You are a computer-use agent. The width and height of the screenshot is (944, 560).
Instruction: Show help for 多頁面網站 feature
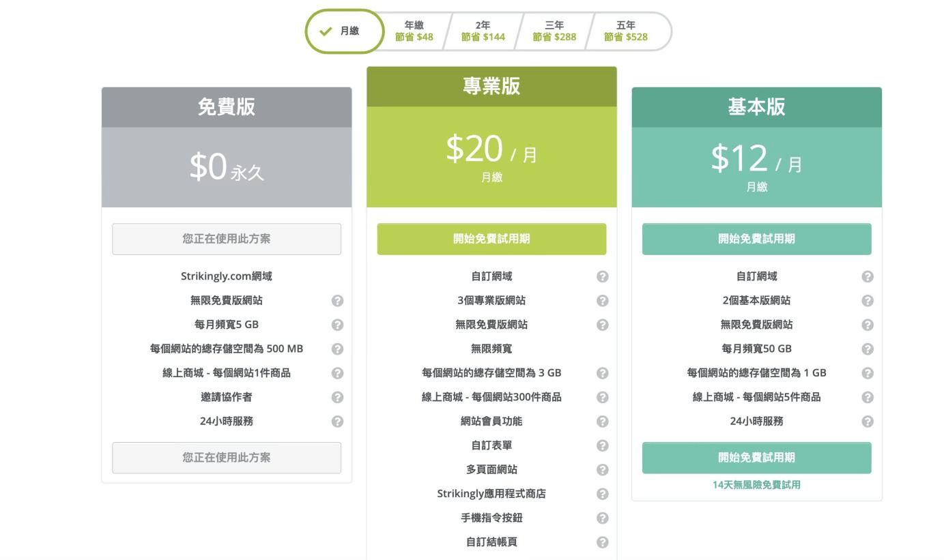coord(602,469)
